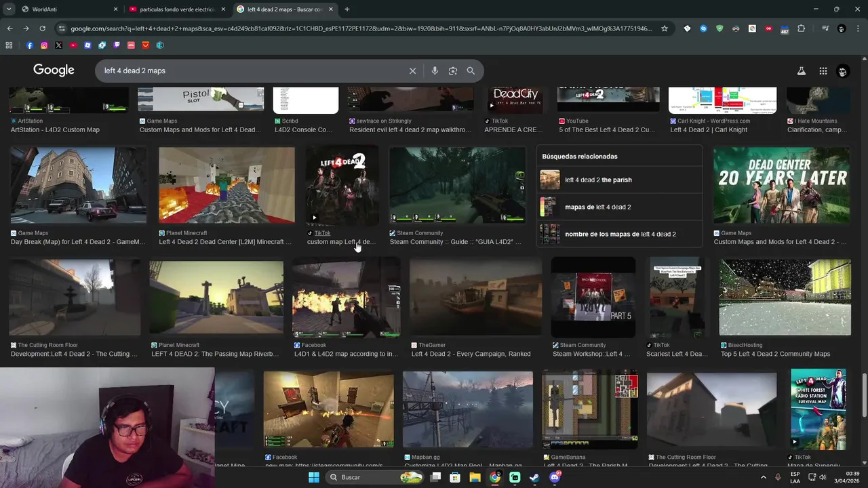868x488 pixels.
Task: Open the Instagram bookmark in bookmarks bar
Action: (x=44, y=45)
